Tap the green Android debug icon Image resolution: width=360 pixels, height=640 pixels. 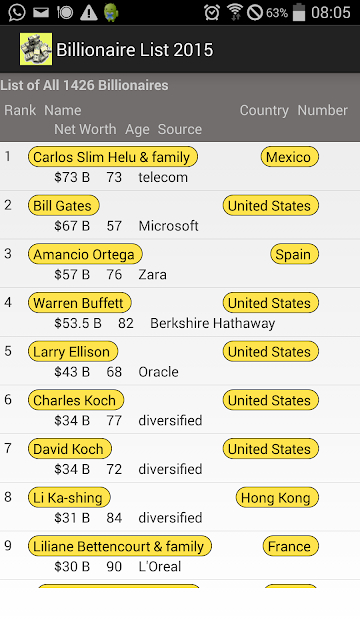pyautogui.click(x=111, y=12)
